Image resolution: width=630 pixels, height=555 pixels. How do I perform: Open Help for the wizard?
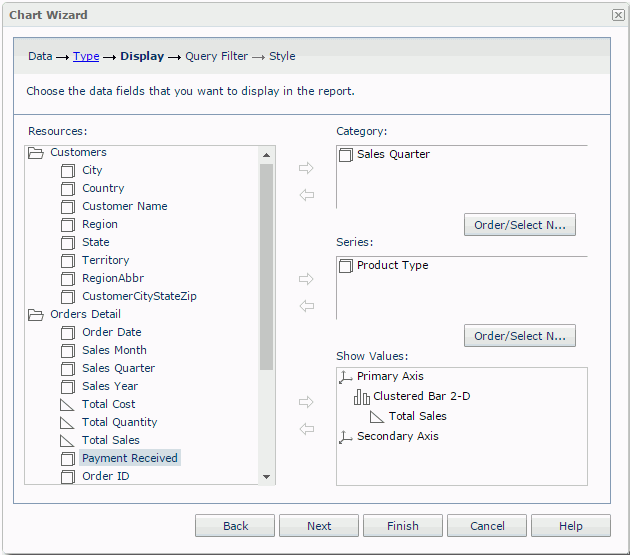click(571, 526)
